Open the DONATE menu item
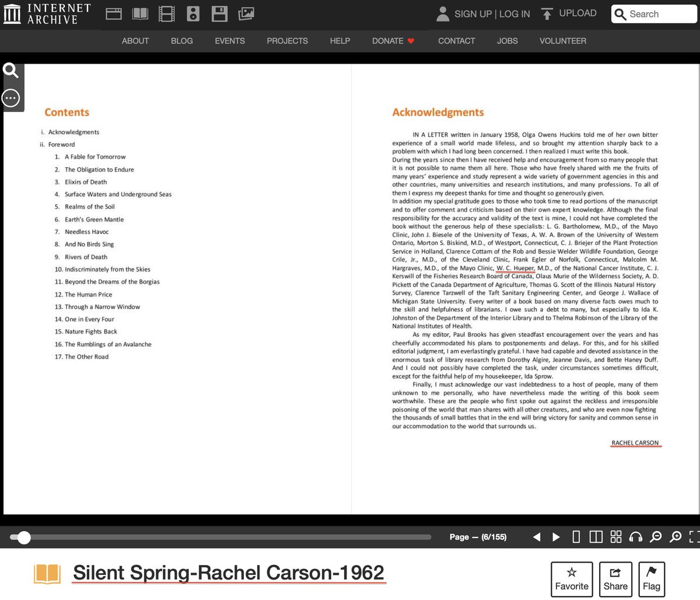 [388, 41]
